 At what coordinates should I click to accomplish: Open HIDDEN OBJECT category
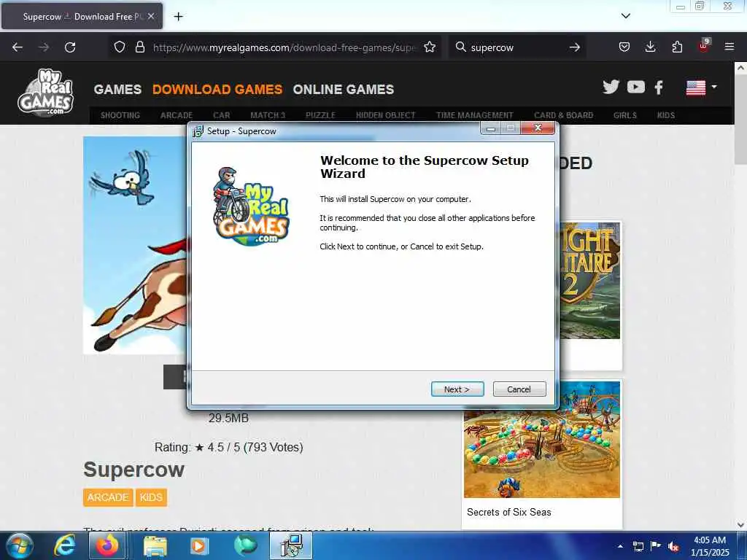pos(385,115)
